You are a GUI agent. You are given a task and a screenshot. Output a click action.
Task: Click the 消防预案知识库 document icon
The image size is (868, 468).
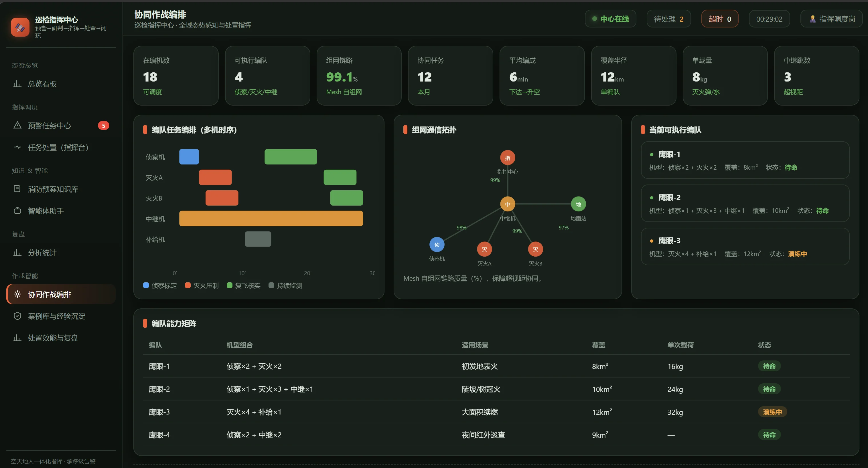17,189
